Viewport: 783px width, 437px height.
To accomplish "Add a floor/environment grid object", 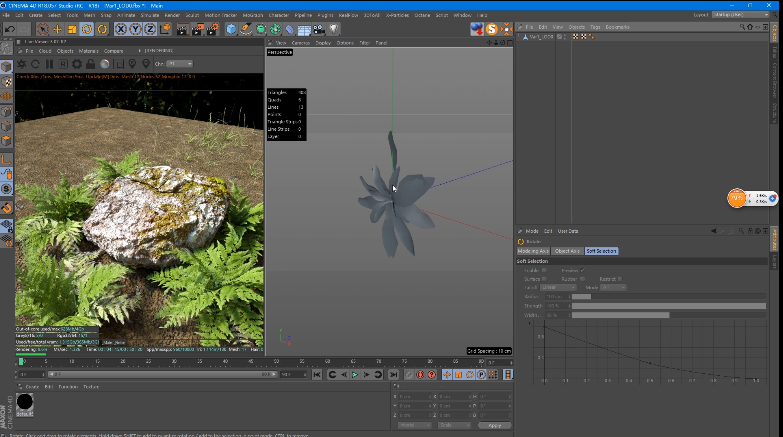I will (x=304, y=29).
